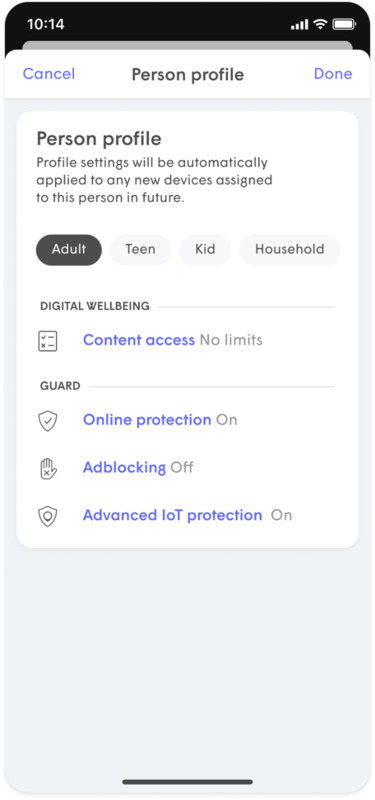Tap the home indicator bar at bottom
375x800 pixels.
pyautogui.click(x=187, y=782)
